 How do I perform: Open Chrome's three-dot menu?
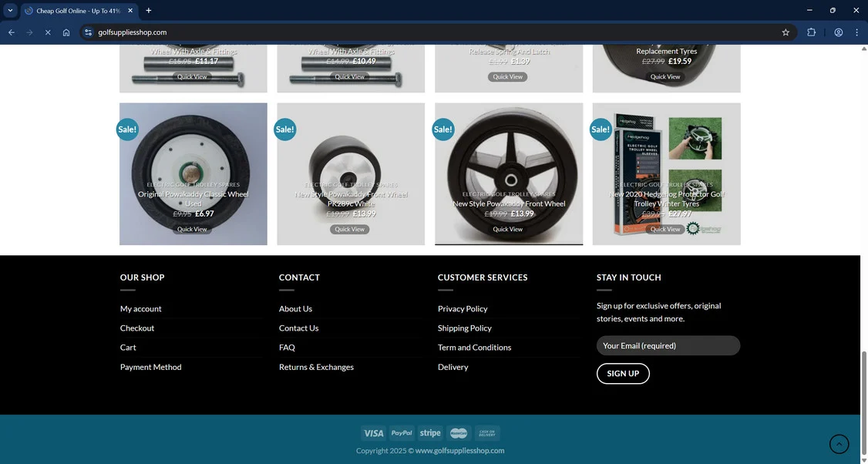point(857,32)
